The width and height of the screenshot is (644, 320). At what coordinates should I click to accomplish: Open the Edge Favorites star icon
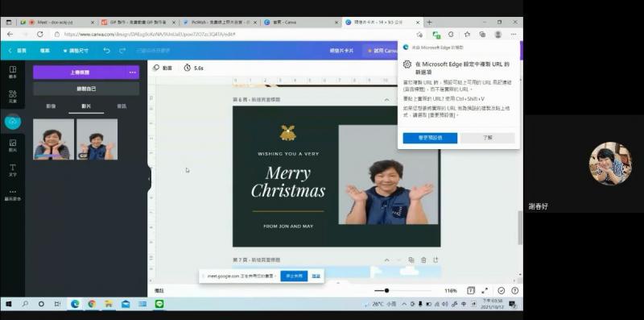point(467,34)
